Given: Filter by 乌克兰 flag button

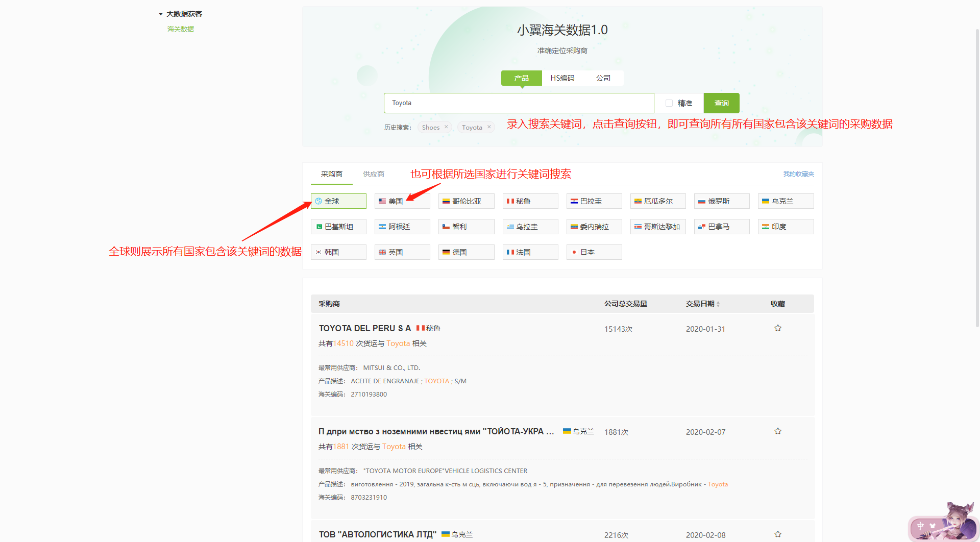Looking at the screenshot, I should pyautogui.click(x=786, y=201).
